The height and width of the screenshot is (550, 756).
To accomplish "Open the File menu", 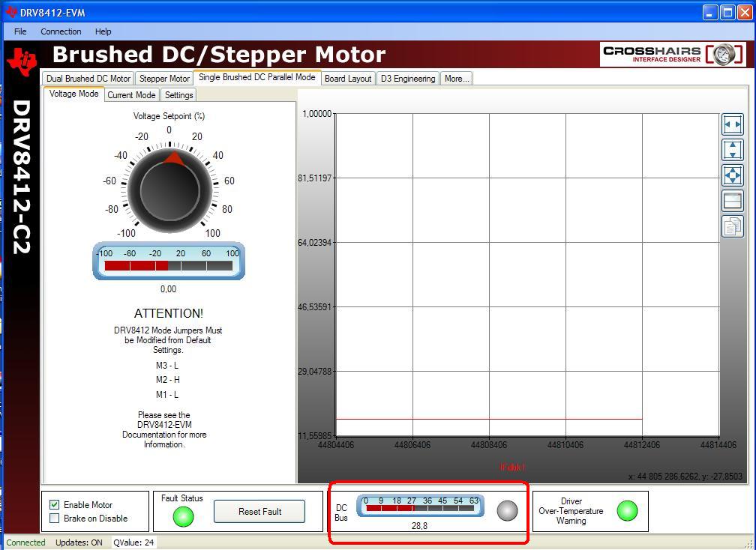I will tap(20, 31).
